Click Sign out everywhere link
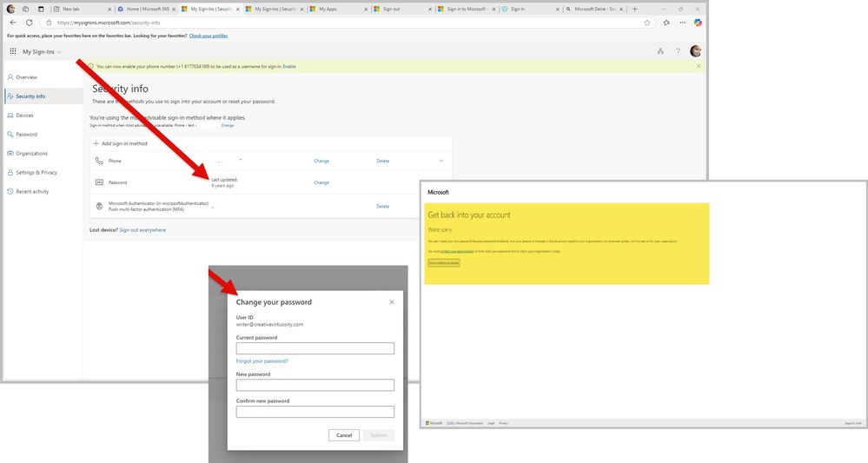This screenshot has height=463, width=868. pyautogui.click(x=142, y=230)
